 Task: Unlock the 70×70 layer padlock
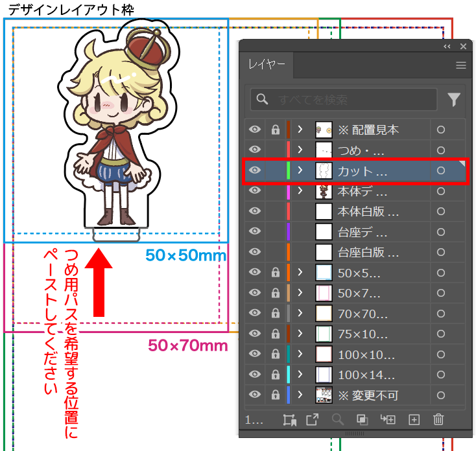pos(276,314)
